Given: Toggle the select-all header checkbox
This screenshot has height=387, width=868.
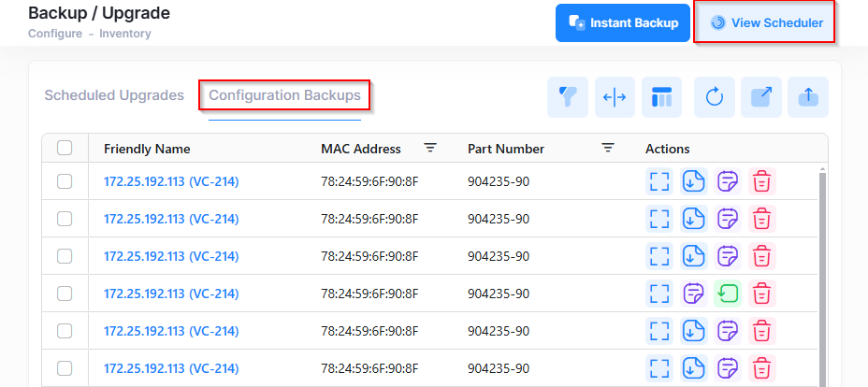Looking at the screenshot, I should 65,148.
